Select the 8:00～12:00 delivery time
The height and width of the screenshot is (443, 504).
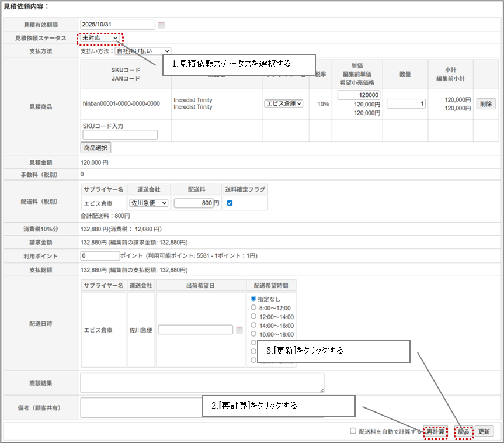coord(253,307)
